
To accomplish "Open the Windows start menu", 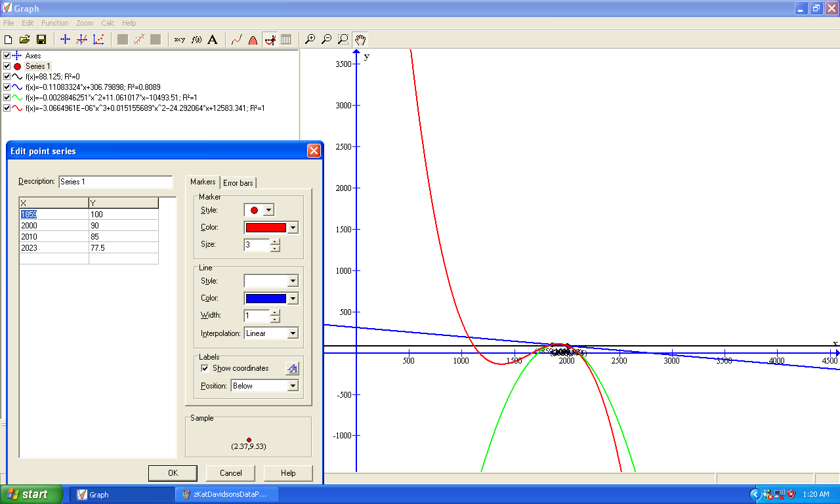I will [31, 494].
